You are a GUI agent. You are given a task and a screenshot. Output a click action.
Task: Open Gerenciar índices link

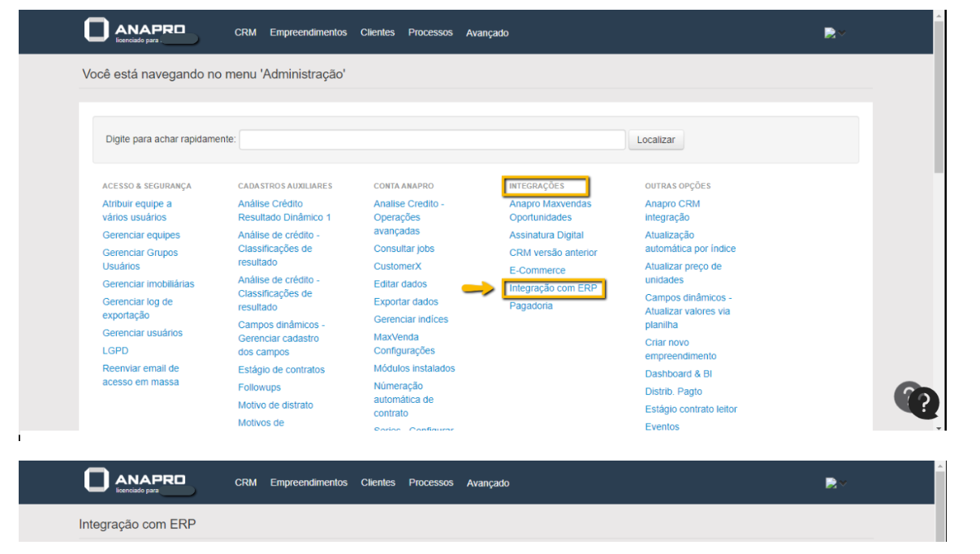point(411,319)
